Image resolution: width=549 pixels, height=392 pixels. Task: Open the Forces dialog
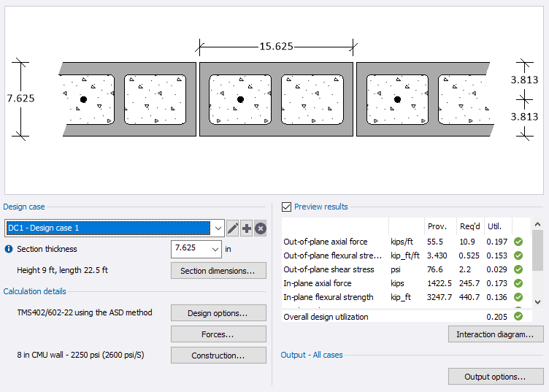point(217,334)
